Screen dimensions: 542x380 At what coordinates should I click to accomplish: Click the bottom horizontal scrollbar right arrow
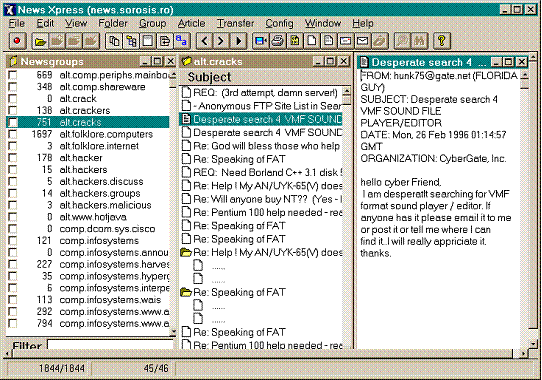pyautogui.click(x=524, y=353)
